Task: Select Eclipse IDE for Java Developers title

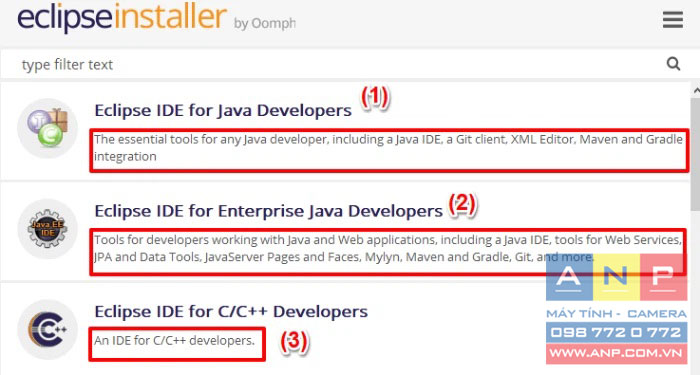Action: pyautogui.click(x=223, y=110)
